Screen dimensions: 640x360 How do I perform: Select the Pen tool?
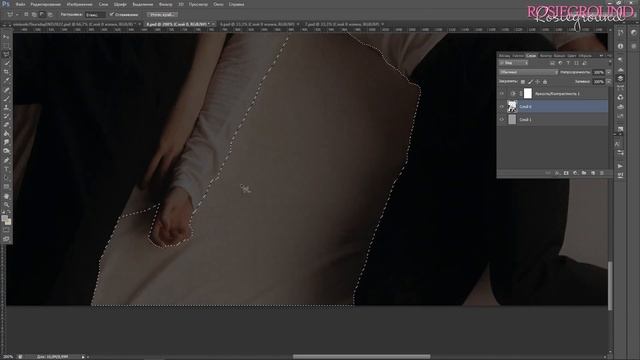click(6, 160)
